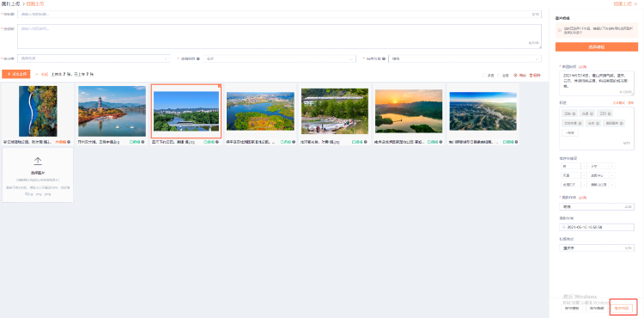Select the winding-road autumn photo thumbnail
Image resolution: width=644 pixels, height=318 pixels.
tap(38, 111)
